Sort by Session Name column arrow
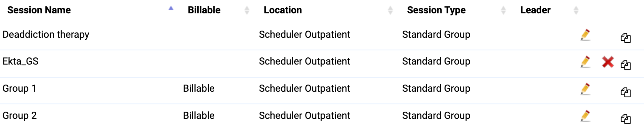Image resolution: width=644 pixels, height=128 pixels. [x=171, y=8]
